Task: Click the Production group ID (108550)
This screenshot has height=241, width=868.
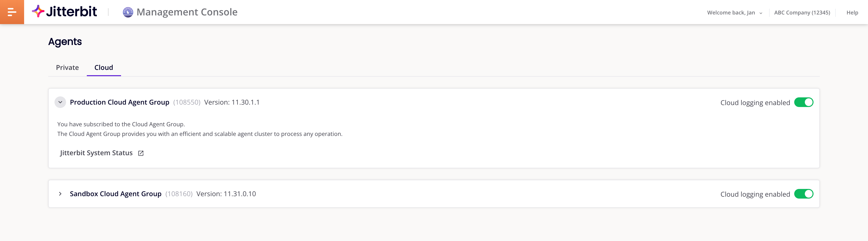Action: (187, 102)
